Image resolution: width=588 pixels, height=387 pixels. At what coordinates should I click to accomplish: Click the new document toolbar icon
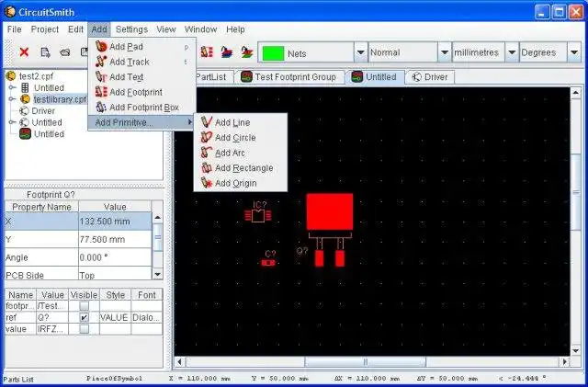click(x=45, y=52)
